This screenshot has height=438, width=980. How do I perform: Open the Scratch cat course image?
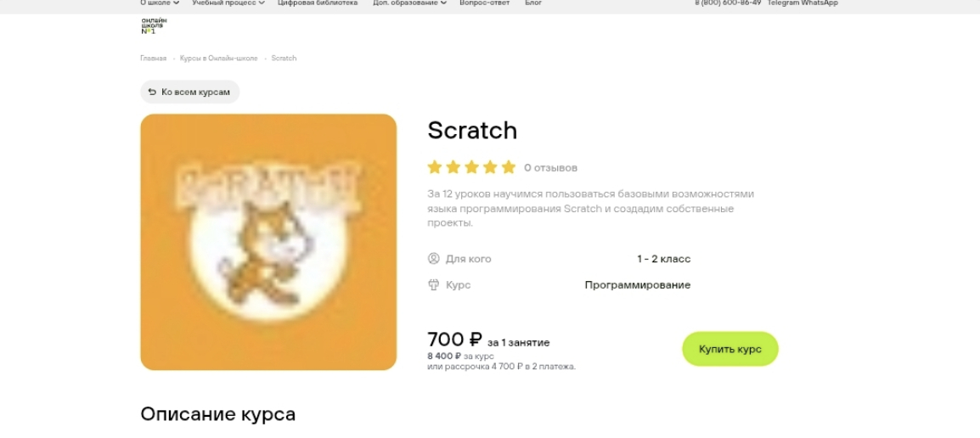coord(268,242)
